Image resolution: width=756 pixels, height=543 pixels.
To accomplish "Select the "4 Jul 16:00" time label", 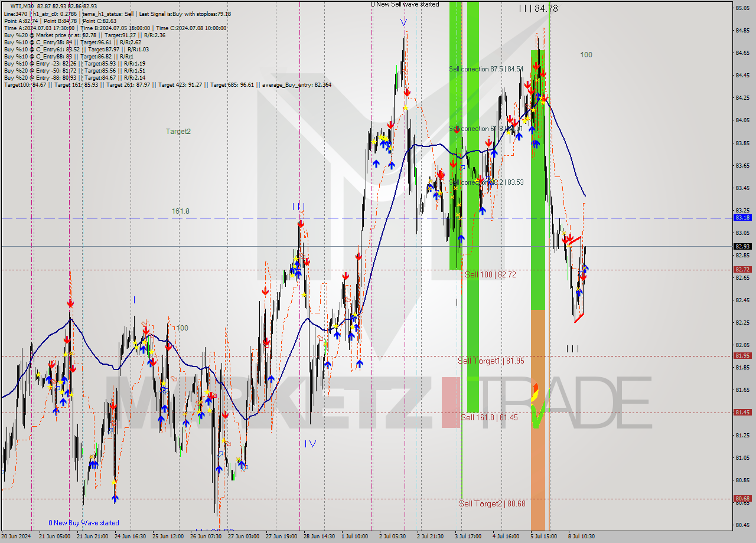I will click(x=506, y=537).
